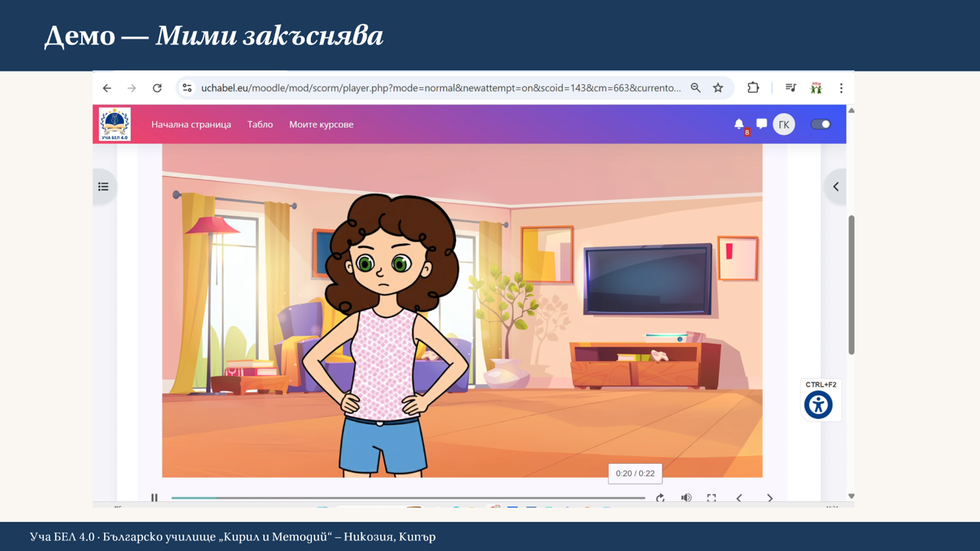Viewport: 980px width, 551px height.
Task: Click the accessibility widget icon
Action: (x=818, y=404)
